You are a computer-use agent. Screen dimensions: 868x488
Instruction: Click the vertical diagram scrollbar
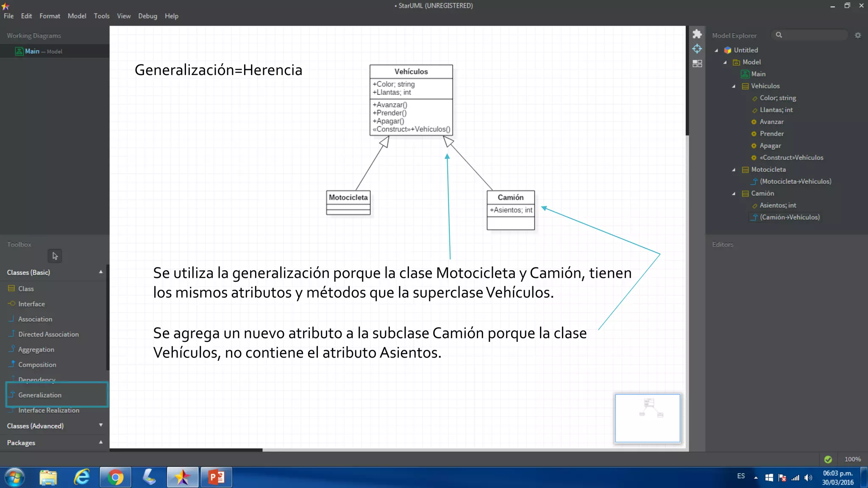coord(687,80)
